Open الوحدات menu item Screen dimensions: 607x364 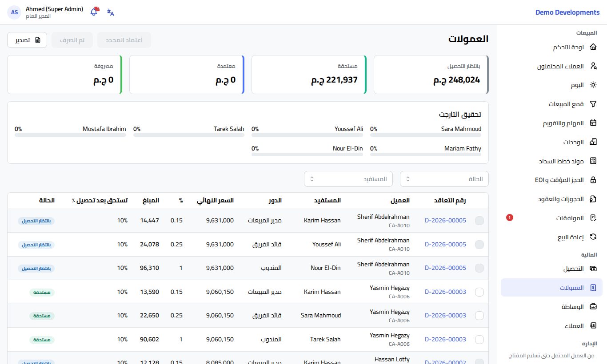click(551, 142)
